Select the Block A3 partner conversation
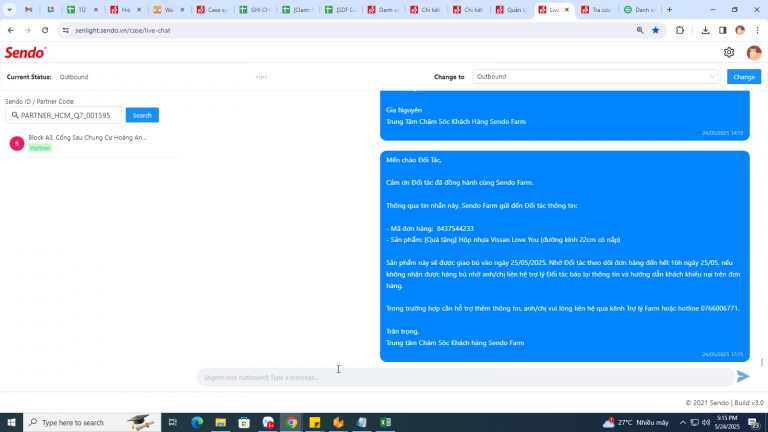 [x=92, y=143]
